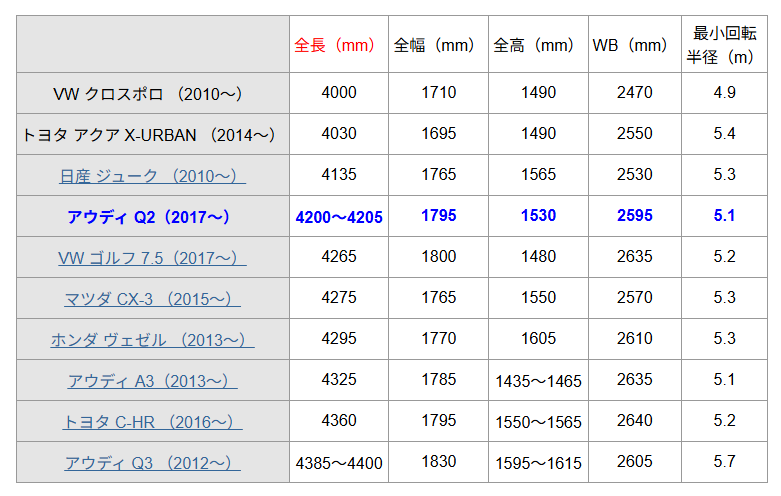Select the VW クロスポロ (2010〜) row label
The image size is (781, 496).
pyautogui.click(x=148, y=94)
